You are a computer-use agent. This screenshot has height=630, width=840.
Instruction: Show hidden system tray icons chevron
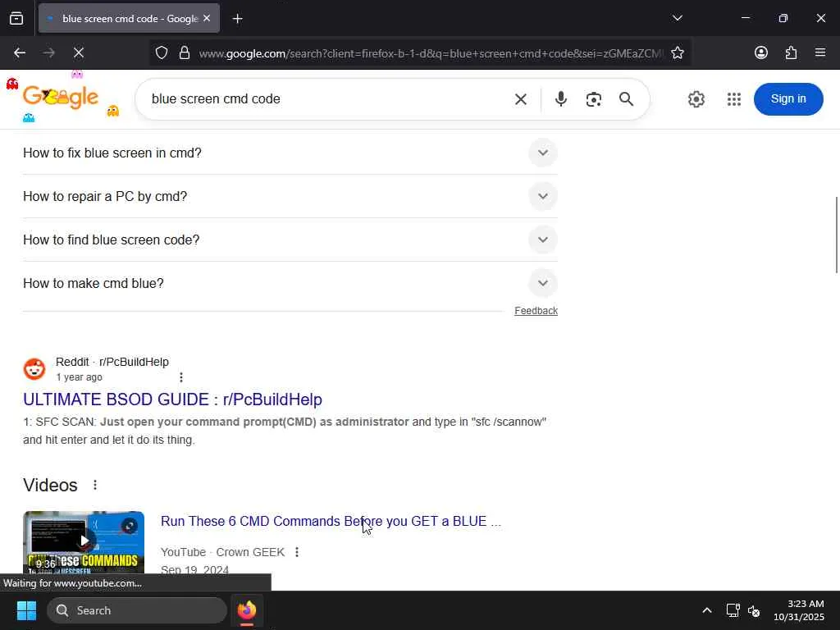pos(706,610)
